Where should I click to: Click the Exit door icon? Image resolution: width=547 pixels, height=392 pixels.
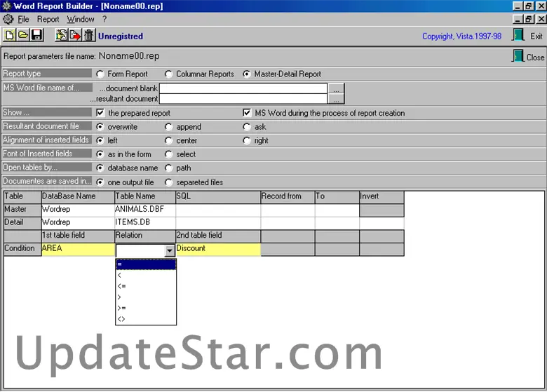pos(518,35)
